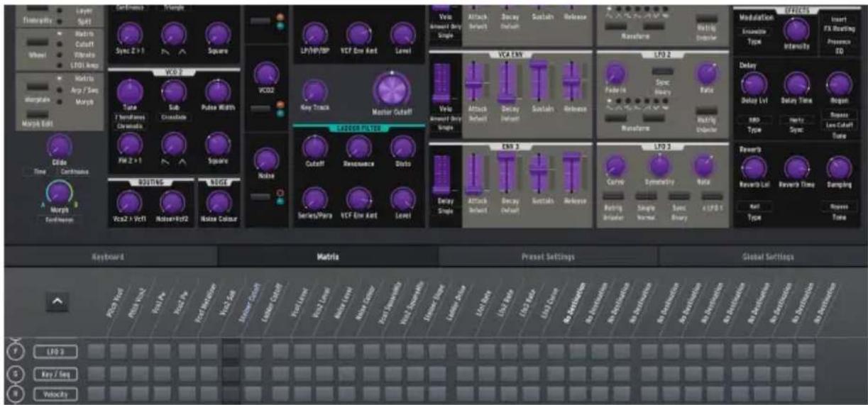
Task: Click the large Master Cutoff knob
Action: tap(392, 89)
